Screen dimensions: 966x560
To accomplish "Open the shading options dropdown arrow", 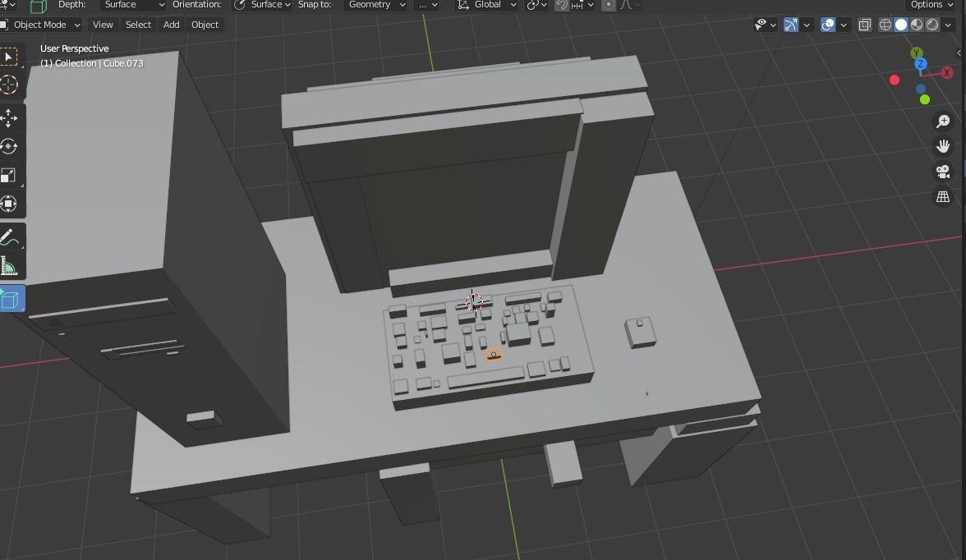I will (948, 25).
